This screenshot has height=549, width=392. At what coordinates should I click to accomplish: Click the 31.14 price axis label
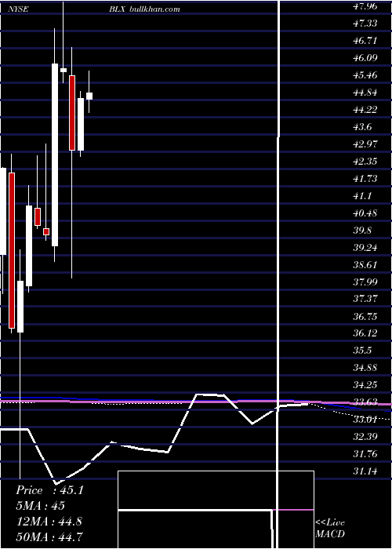click(x=365, y=471)
